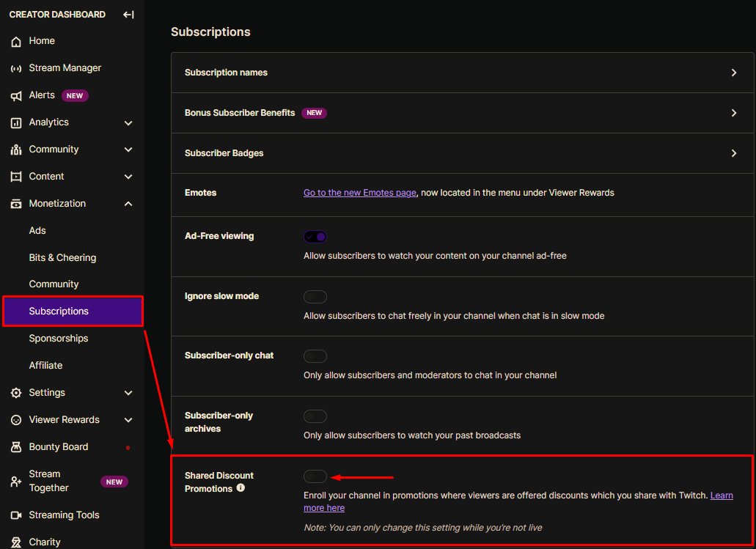The image size is (756, 549).
Task: Click the Monetization wallet icon
Action: point(16,204)
